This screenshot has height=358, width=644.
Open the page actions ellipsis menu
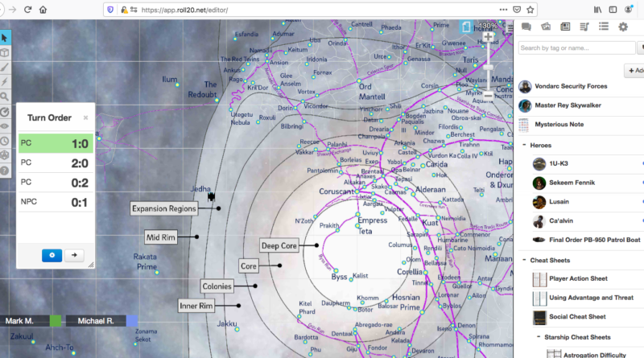503,10
